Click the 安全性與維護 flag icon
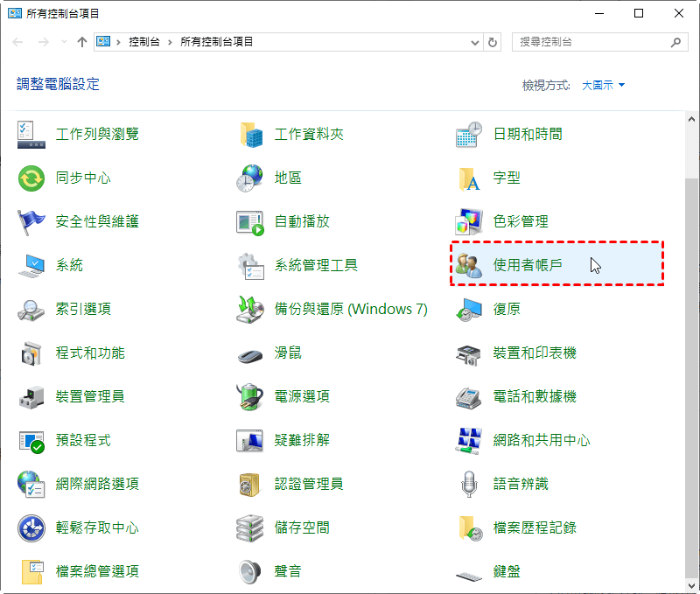The width and height of the screenshot is (700, 594). 31,221
